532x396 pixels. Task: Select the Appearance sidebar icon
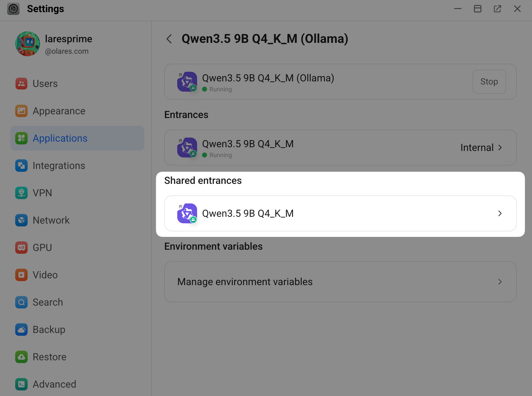click(21, 111)
